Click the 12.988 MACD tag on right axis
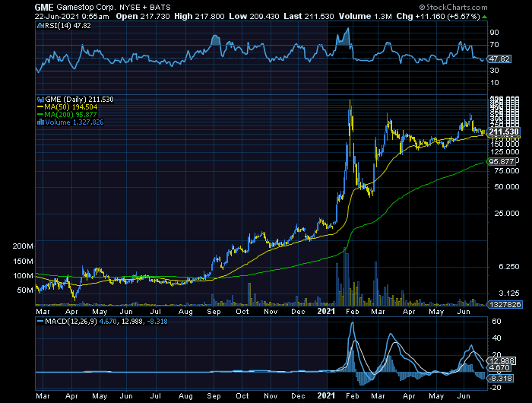 [502, 361]
